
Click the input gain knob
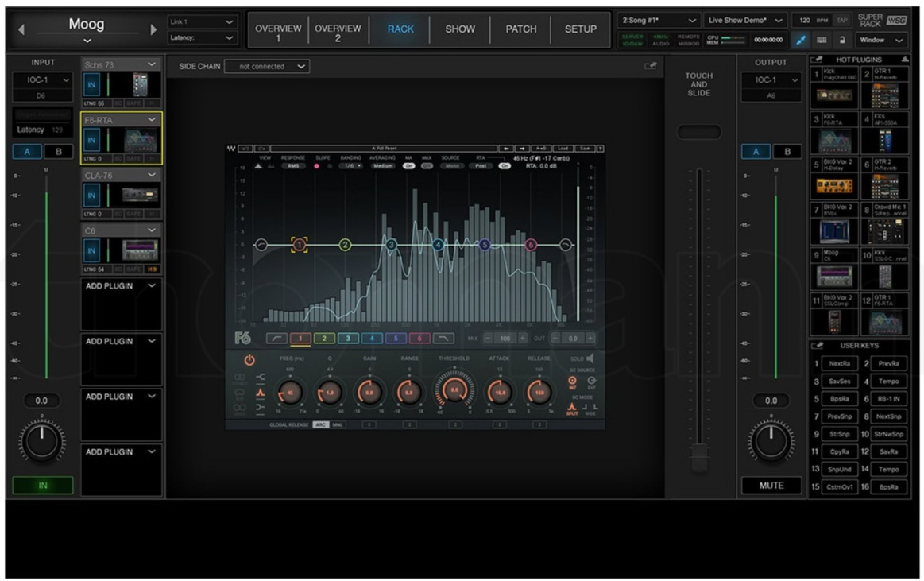pyautogui.click(x=42, y=441)
